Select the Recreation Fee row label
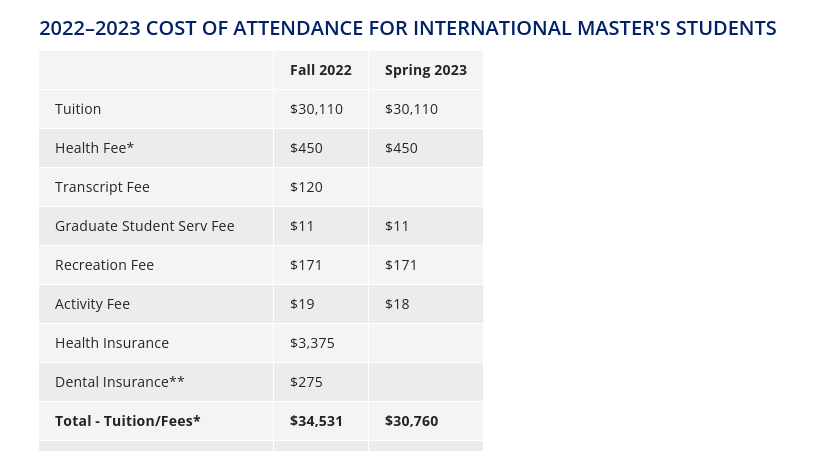The height and width of the screenshot is (451, 819). (104, 265)
